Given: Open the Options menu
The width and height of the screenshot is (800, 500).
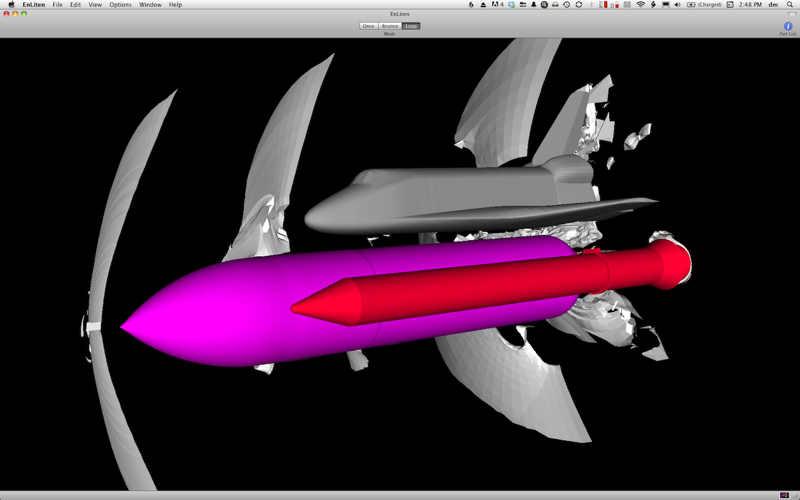Looking at the screenshot, I should pos(120,5).
